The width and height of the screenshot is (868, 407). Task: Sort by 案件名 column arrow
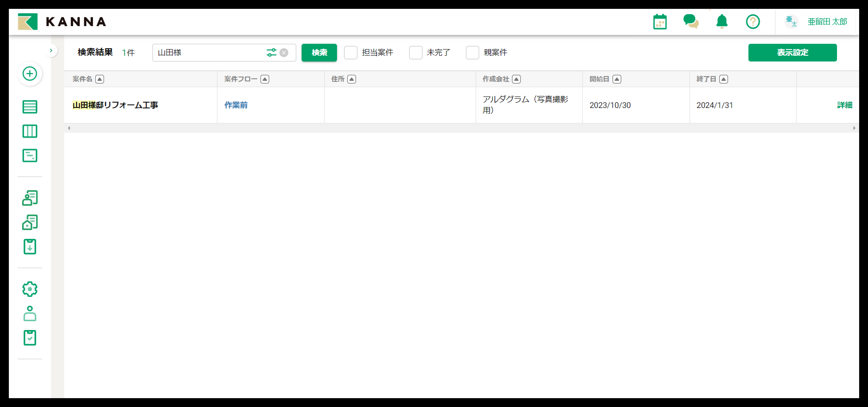point(99,79)
